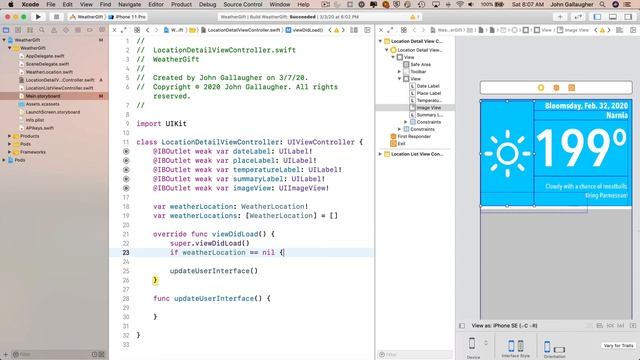Collapse the WeatherGift project root
The image size is (640, 360).
[x=4, y=40]
